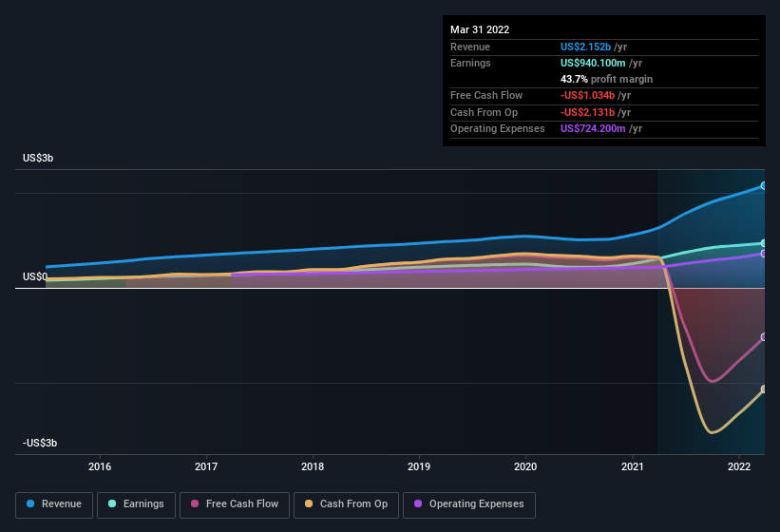780x532 pixels.
Task: Click the 2019 x-axis label
Action: pyautogui.click(x=419, y=466)
